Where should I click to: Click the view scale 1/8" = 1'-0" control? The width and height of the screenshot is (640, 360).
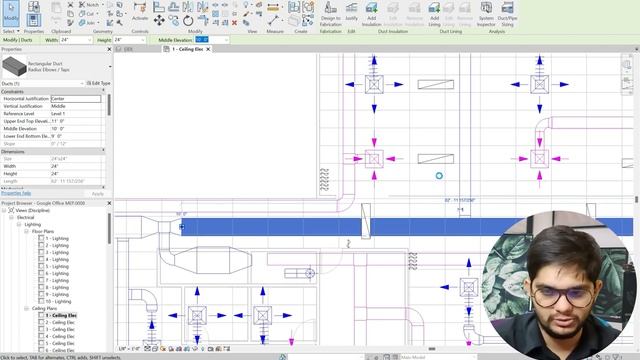pyautogui.click(x=129, y=349)
